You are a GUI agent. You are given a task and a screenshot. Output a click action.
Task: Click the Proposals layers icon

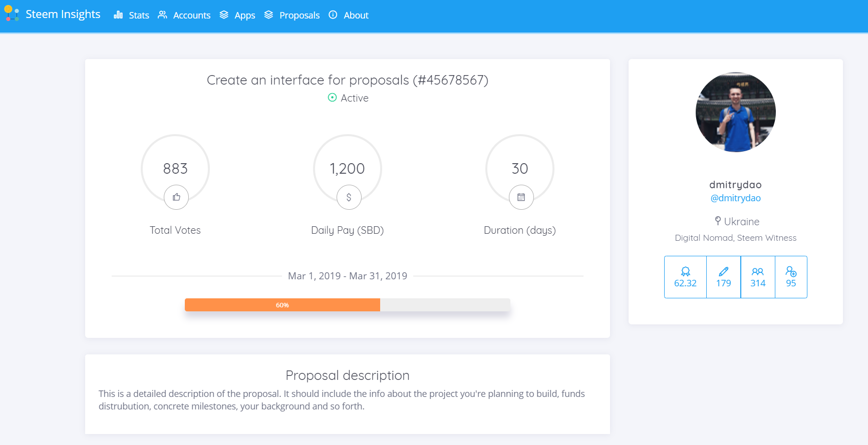tap(268, 15)
